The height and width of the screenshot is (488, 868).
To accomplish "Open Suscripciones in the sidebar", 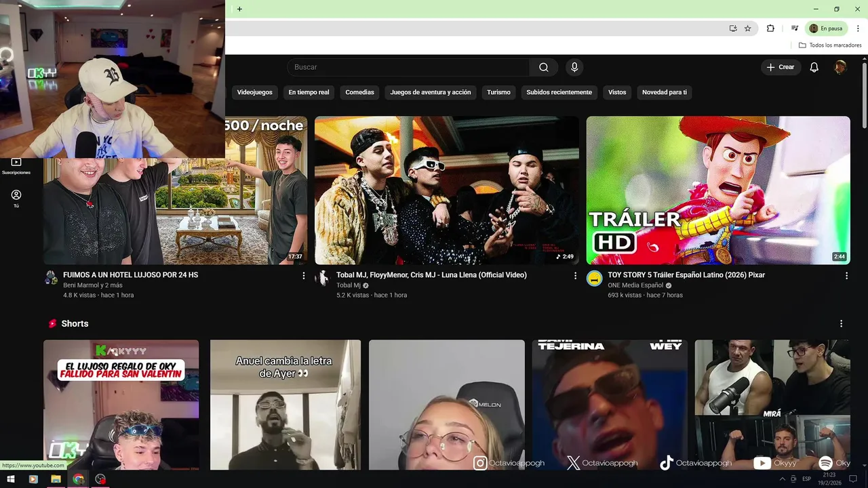I will pyautogui.click(x=16, y=166).
